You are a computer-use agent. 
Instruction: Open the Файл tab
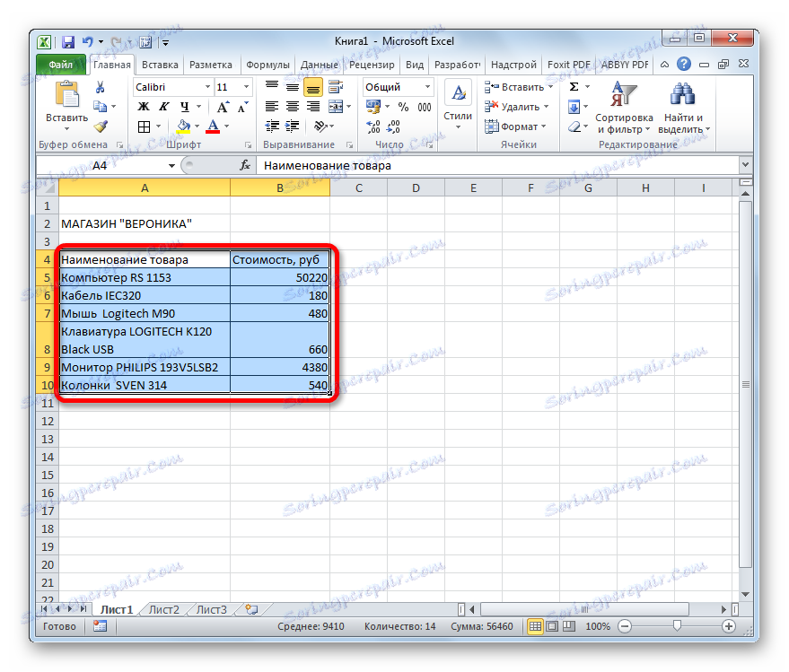pos(61,65)
